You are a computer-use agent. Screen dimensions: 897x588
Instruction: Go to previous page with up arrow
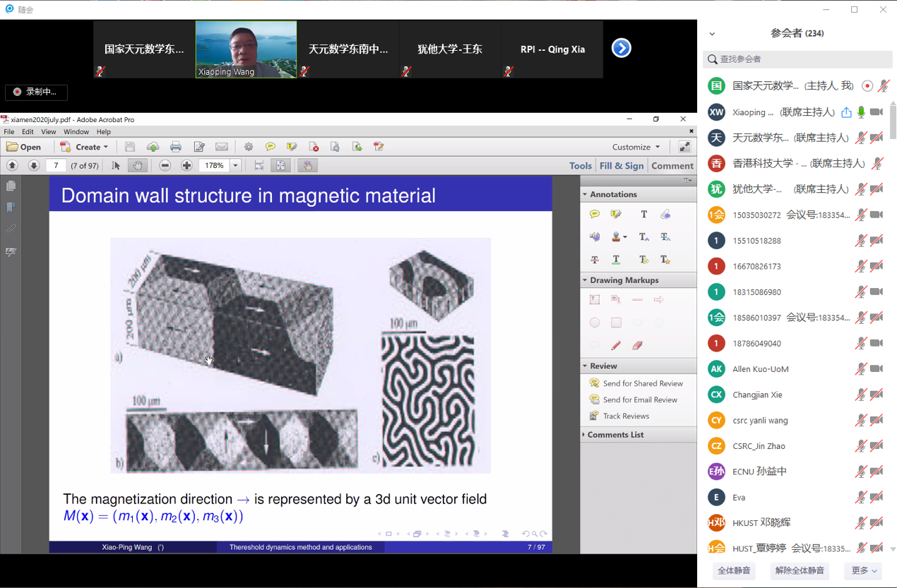pyautogui.click(x=12, y=165)
